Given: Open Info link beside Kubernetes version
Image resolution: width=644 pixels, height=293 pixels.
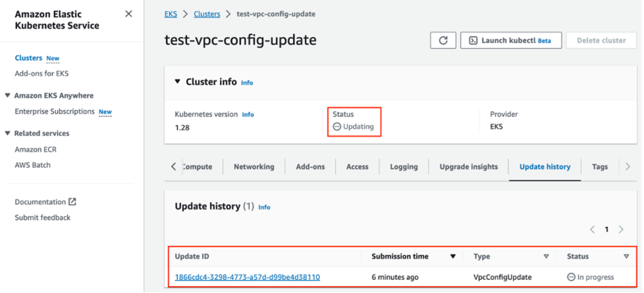Looking at the screenshot, I should coord(248,114).
